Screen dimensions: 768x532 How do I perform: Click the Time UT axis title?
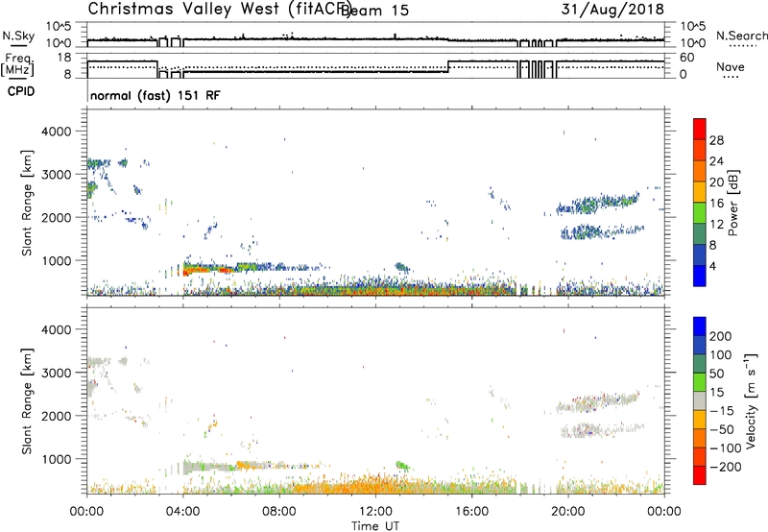tap(375, 526)
